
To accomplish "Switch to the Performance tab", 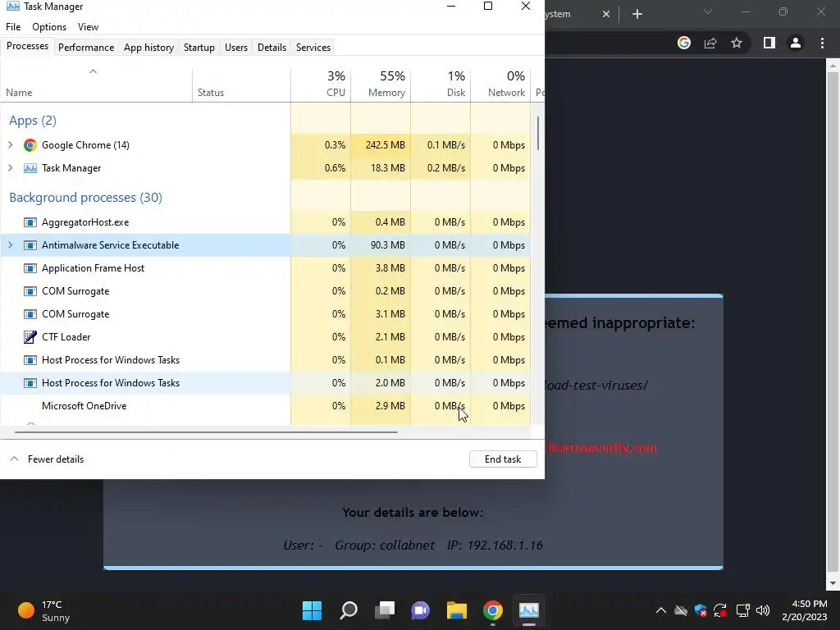I will pos(86,47).
